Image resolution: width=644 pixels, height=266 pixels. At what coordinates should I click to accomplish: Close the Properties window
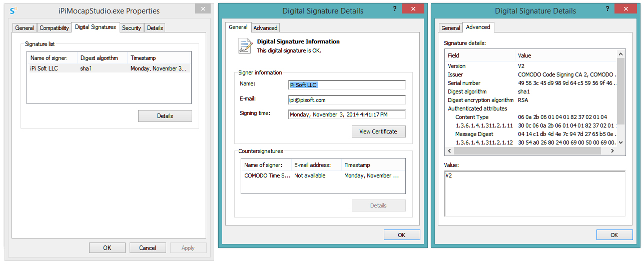coord(202,8)
